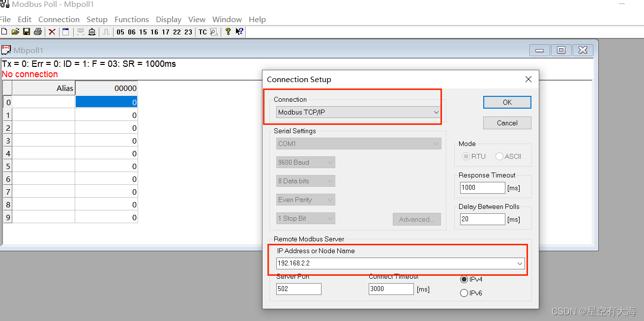Expand the IP Address dropdown arrow
644x321 pixels.
520,263
